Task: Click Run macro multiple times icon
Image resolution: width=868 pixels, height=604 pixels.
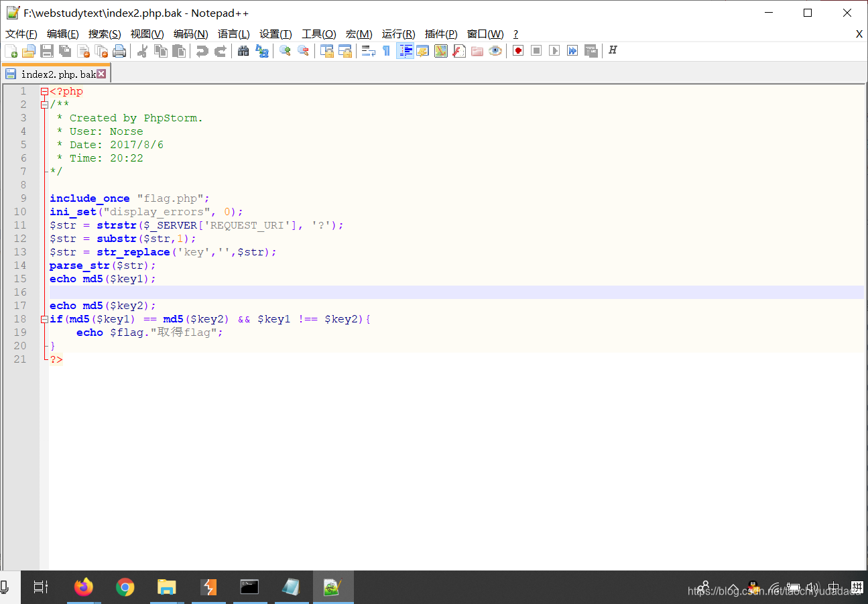Action: pos(572,51)
